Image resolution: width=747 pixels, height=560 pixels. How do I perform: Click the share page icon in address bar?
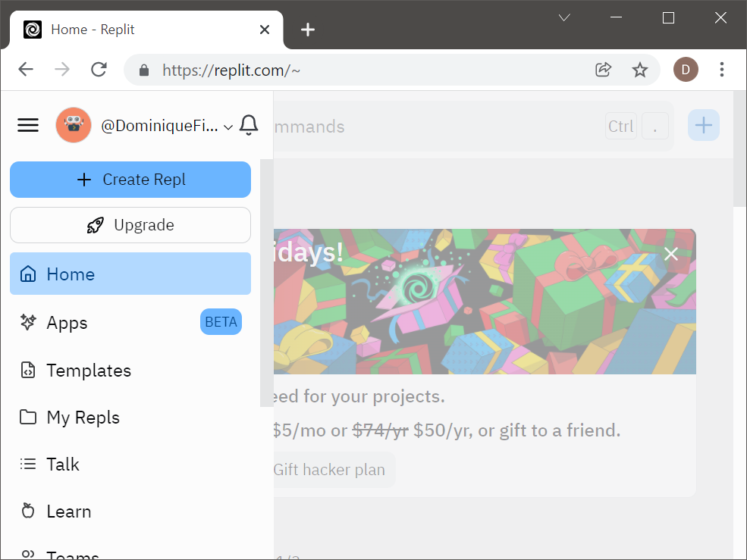(x=603, y=70)
